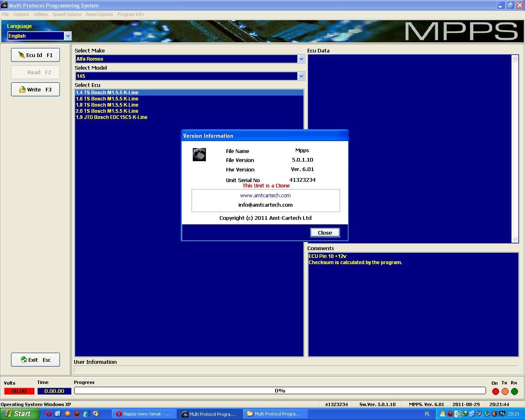Click the date '2011-08-29' in status bar
This screenshot has height=420, width=525.
click(466, 404)
